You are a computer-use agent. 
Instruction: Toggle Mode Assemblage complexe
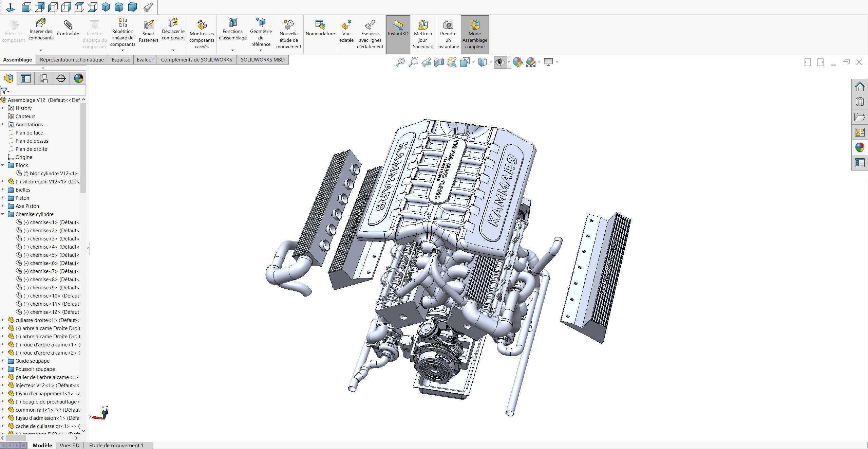coord(475,34)
